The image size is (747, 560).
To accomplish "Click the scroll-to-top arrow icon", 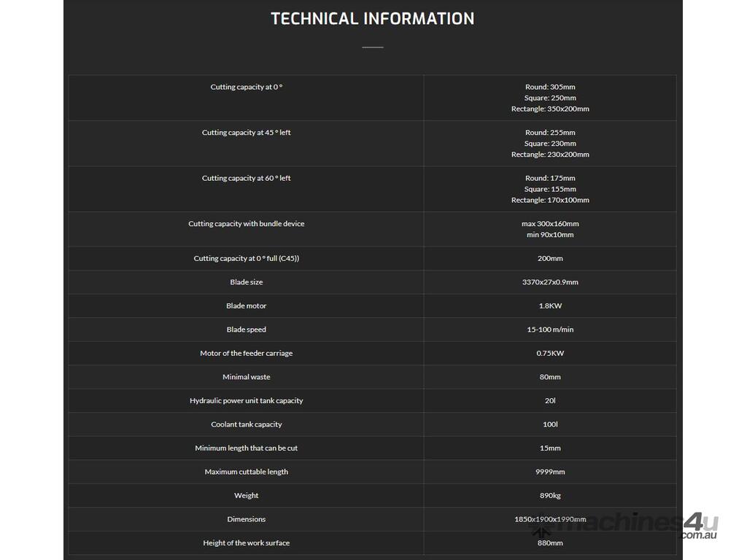I will tap(541, 532).
